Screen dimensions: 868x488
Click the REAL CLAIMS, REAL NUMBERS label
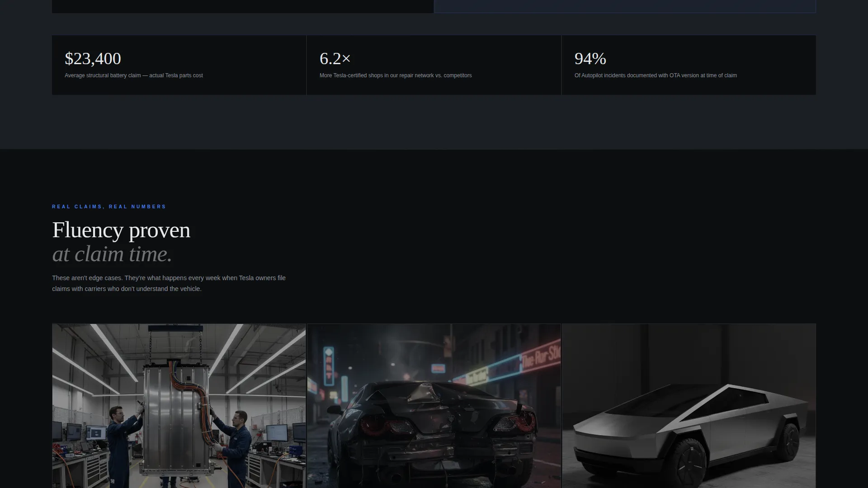[109, 207]
